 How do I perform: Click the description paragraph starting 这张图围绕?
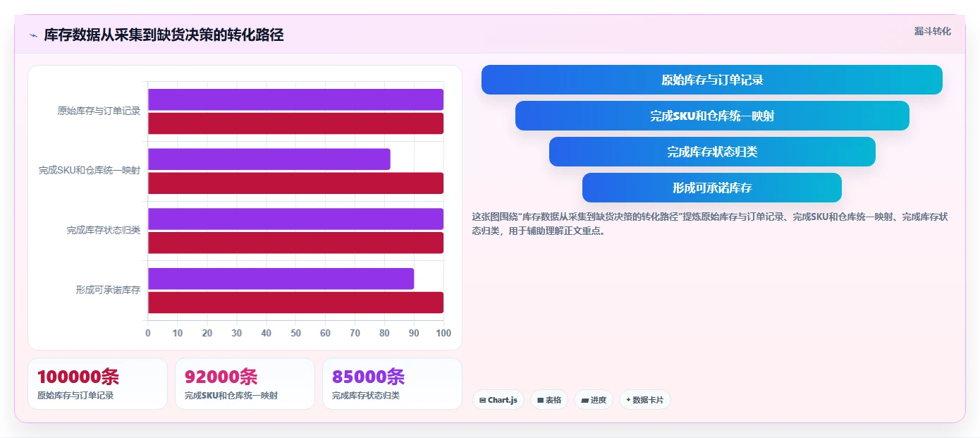710,224
